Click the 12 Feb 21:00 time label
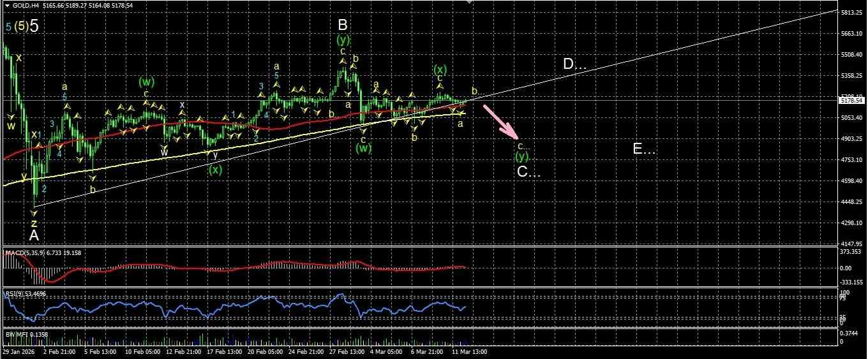This screenshot has width=868, height=359. tap(184, 351)
